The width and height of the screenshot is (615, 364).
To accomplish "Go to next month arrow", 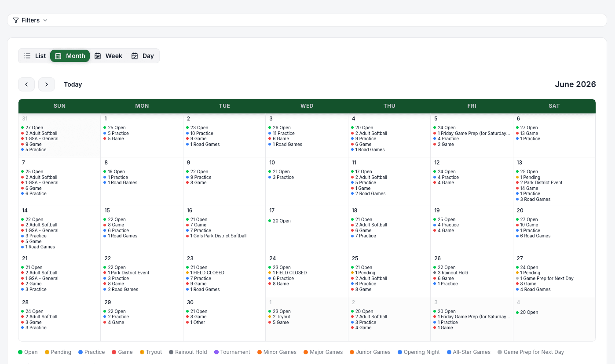I will (47, 84).
